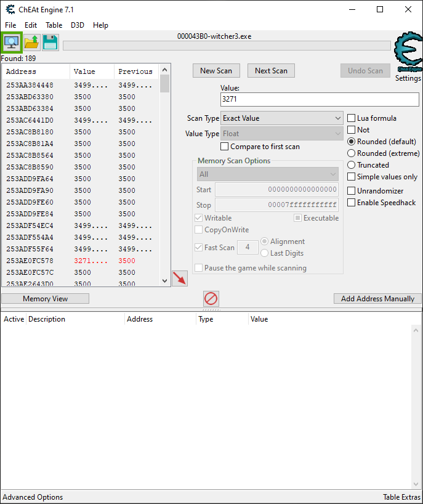Image resolution: width=423 pixels, height=504 pixels.
Task: Open Settings via the Cheat Engine logo
Action: [408, 54]
